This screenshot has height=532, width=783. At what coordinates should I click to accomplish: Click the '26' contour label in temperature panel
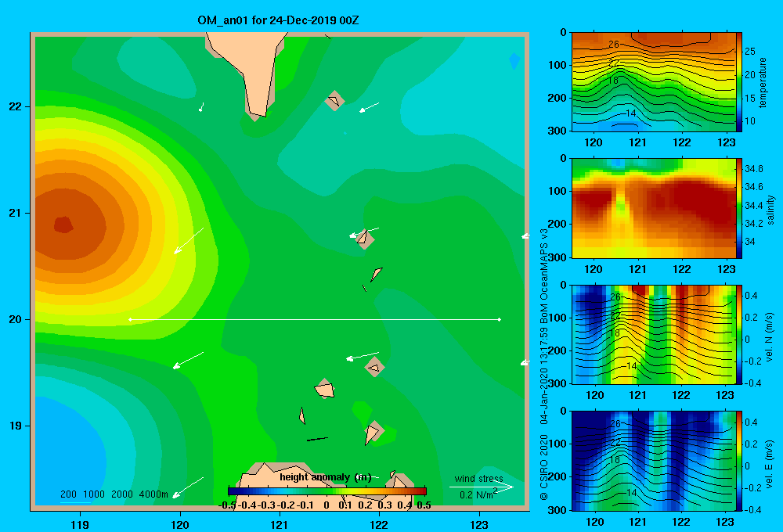614,45
